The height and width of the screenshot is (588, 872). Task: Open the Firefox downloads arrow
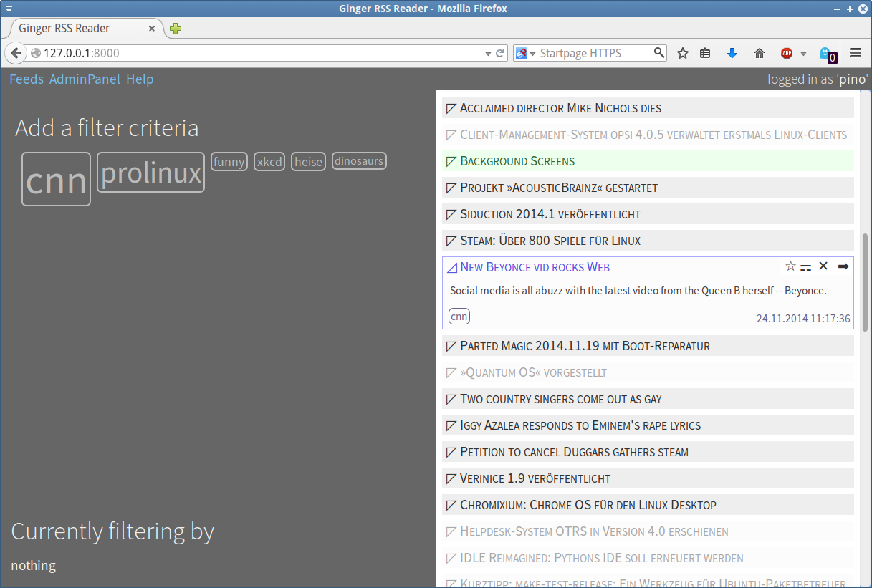coord(732,53)
